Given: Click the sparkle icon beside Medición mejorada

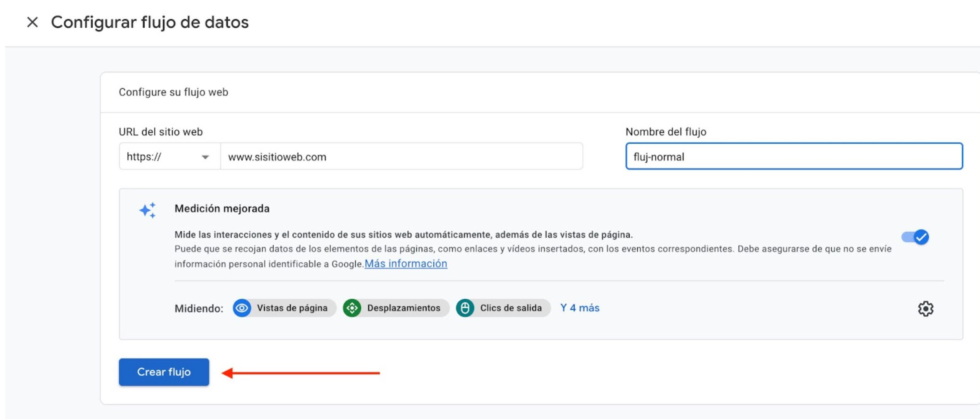Looking at the screenshot, I should [147, 210].
